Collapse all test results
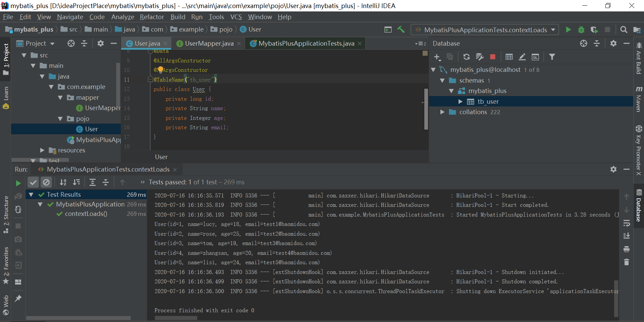Image resolution: width=644 pixels, height=322 pixels. (106, 182)
